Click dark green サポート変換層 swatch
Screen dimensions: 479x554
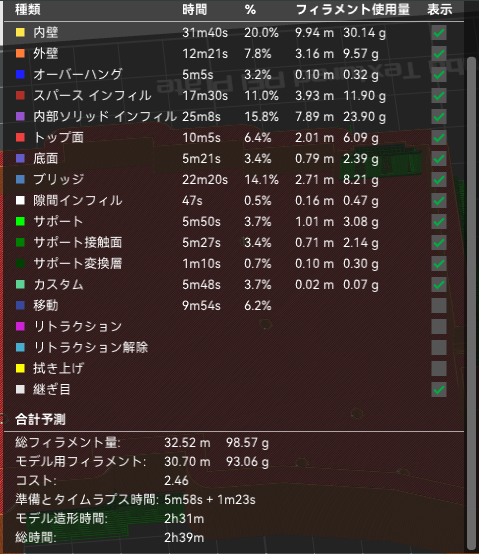click(x=20, y=263)
